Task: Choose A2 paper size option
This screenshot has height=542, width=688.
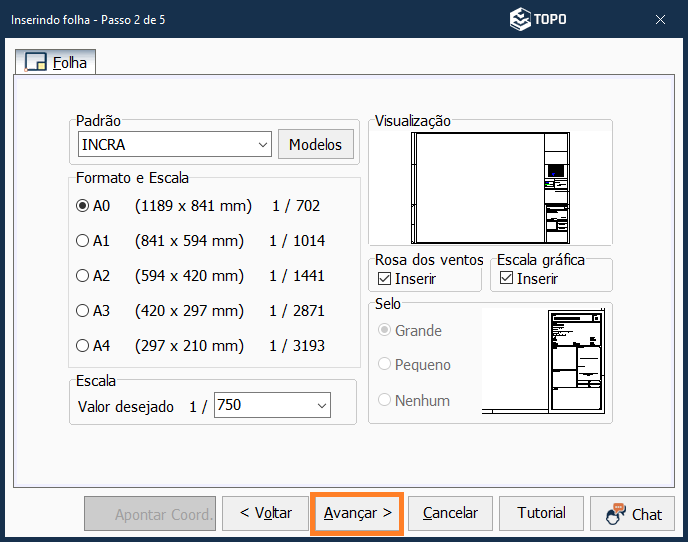Action: 83,276
